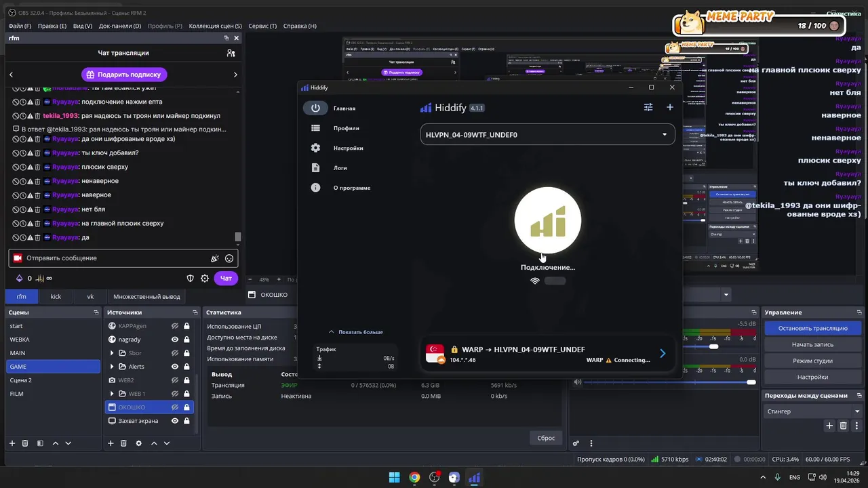Screen dimensions: 868x488
Task: Open source properties gear icon
Action: tap(139, 443)
